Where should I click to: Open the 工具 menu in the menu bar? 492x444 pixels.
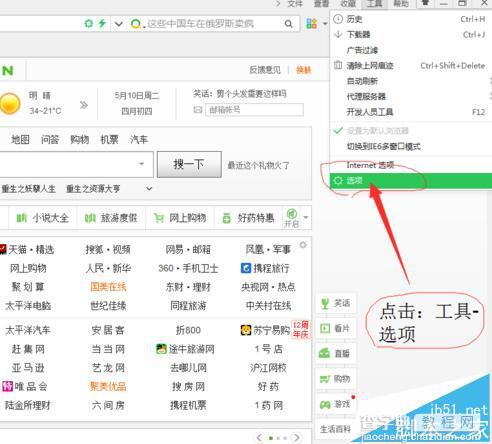[374, 4]
